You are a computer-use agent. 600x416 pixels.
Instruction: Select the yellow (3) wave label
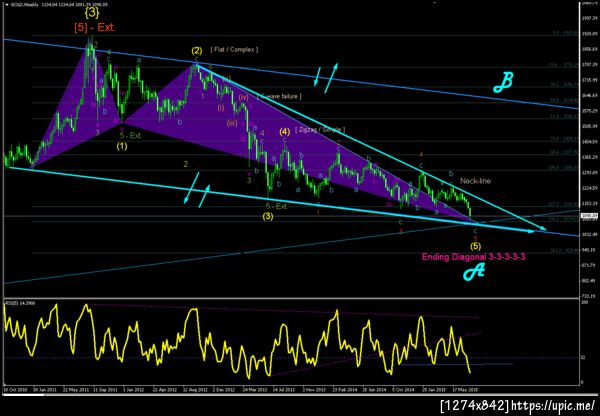[x=268, y=216]
